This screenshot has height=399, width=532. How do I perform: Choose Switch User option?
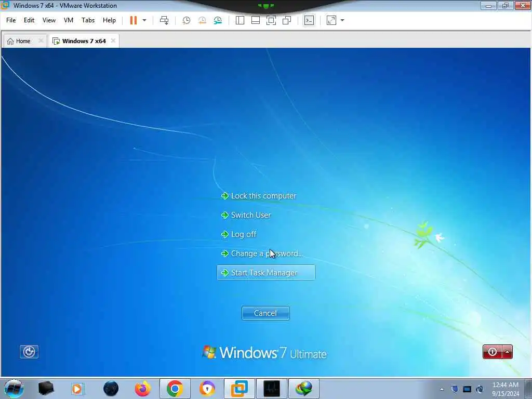tap(246, 215)
